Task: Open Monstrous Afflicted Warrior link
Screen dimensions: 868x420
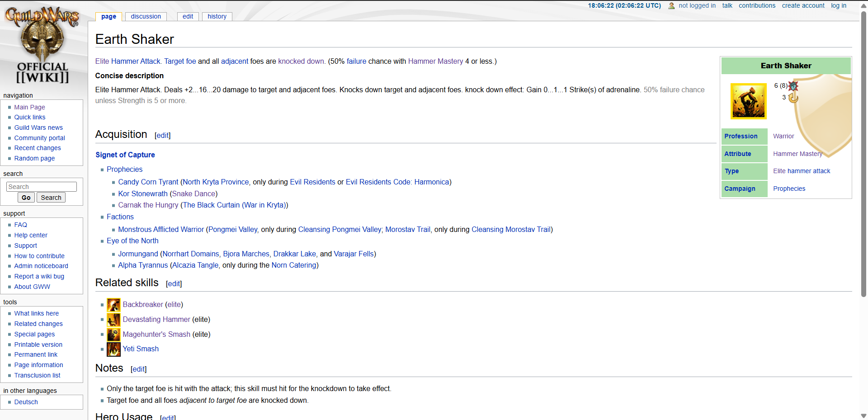Action: pyautogui.click(x=161, y=229)
